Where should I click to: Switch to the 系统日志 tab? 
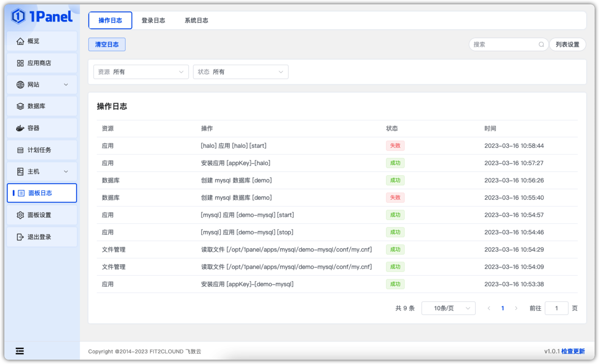(196, 20)
